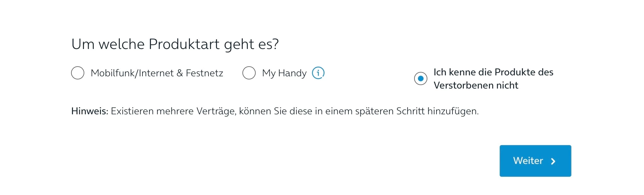Screen dimensions: 644x195
Task: Click the label Ich kenne die Produkte des
Action: click(493, 72)
